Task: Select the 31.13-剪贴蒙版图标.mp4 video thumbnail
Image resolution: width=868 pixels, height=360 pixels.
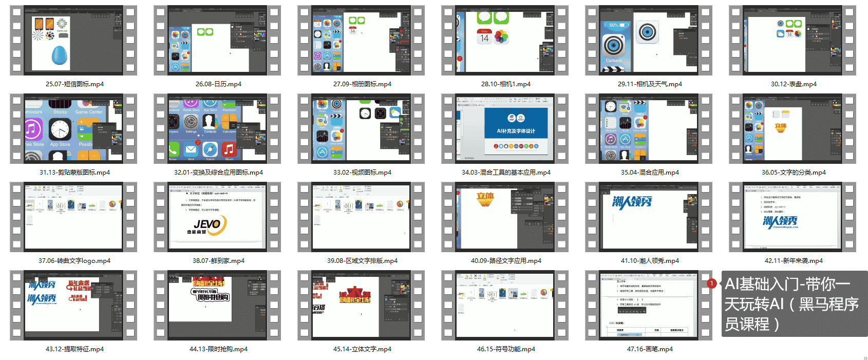Action: [73, 129]
